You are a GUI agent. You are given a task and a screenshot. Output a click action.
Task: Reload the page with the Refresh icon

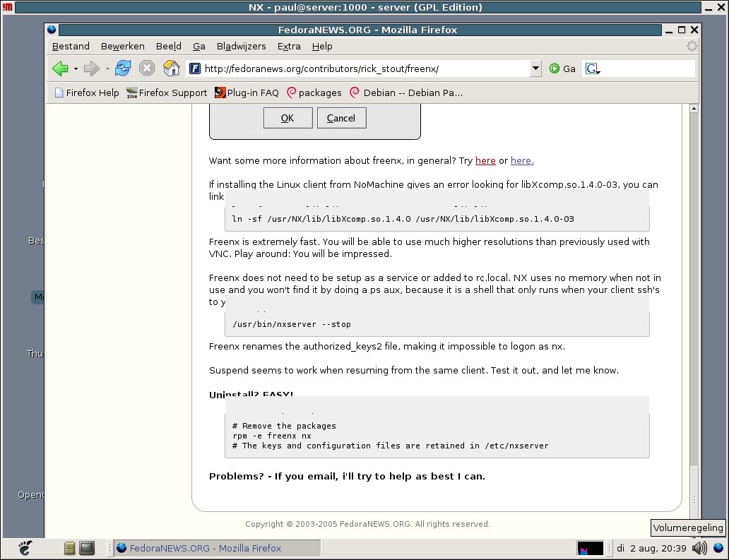[x=123, y=68]
